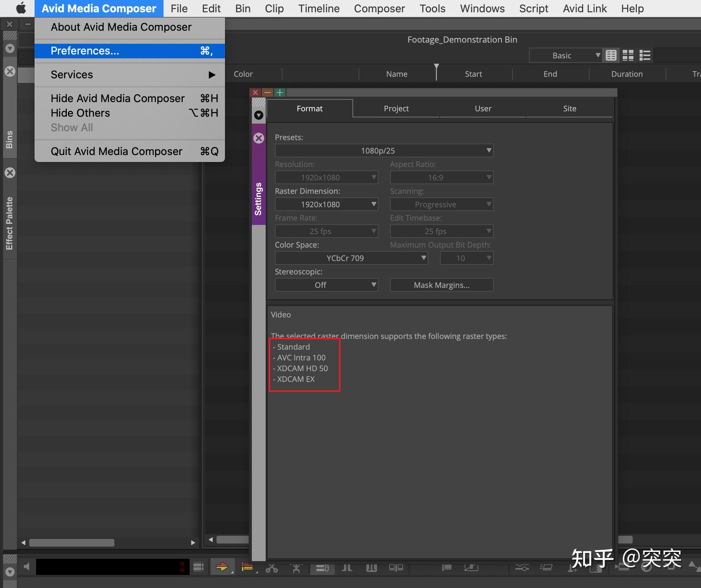The image size is (701, 588).
Task: Click the stacked bars icon in the timeline toolbar
Action: [322, 568]
